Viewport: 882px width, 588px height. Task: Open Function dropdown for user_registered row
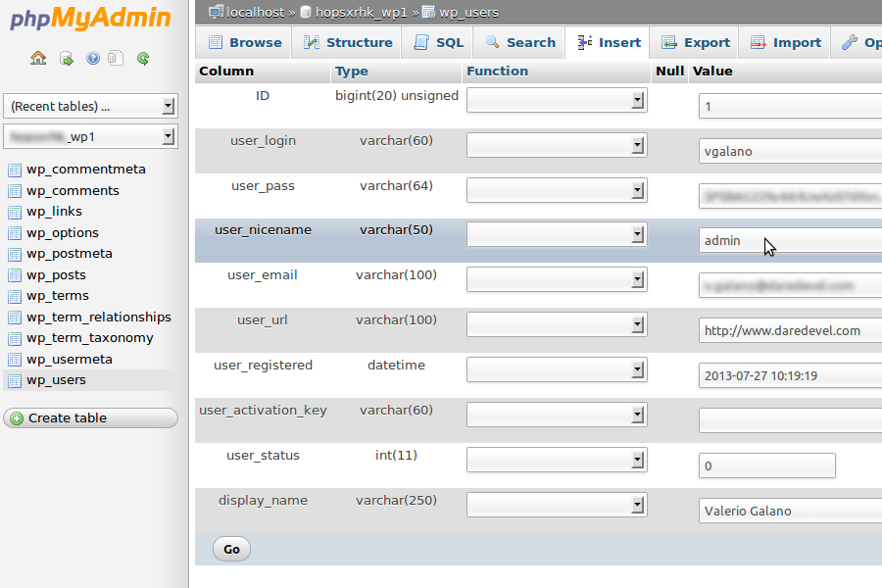[x=557, y=369]
